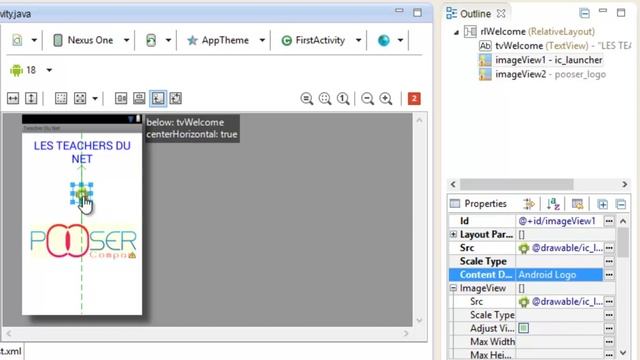Viewport: 640px width, 360px height.
Task: Click the screen orientation rotate icon
Action: click(151, 40)
